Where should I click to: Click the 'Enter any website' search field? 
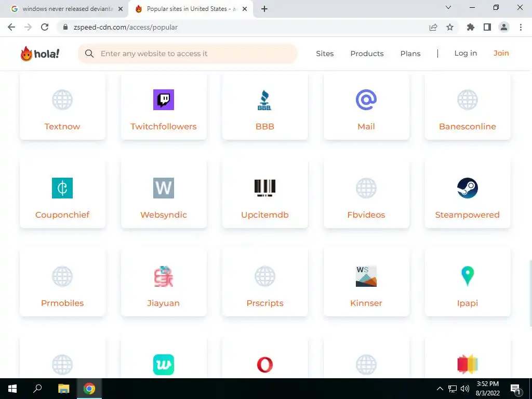point(188,54)
